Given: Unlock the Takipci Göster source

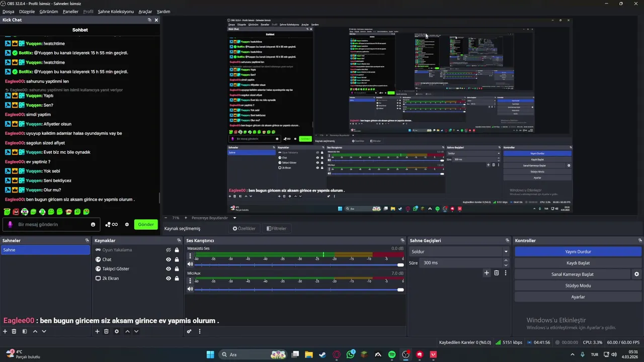Looking at the screenshot, I should (177, 269).
